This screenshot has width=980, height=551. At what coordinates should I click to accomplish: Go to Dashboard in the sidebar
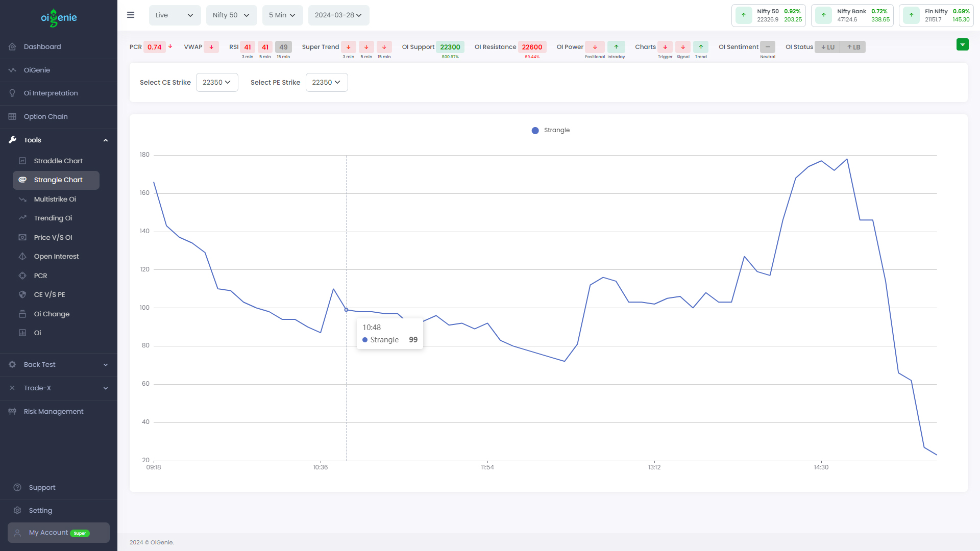[42, 47]
